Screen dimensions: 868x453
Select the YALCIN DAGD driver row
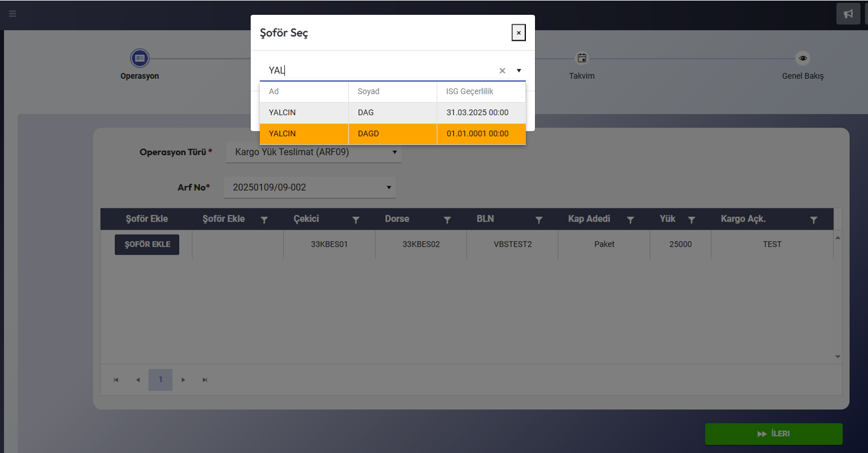coord(393,134)
